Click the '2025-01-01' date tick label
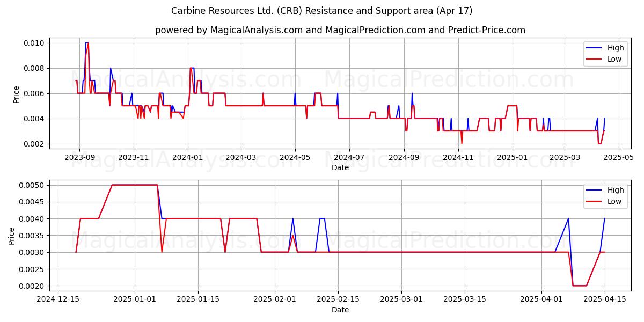This screenshot has width=644, height=322. (x=135, y=299)
